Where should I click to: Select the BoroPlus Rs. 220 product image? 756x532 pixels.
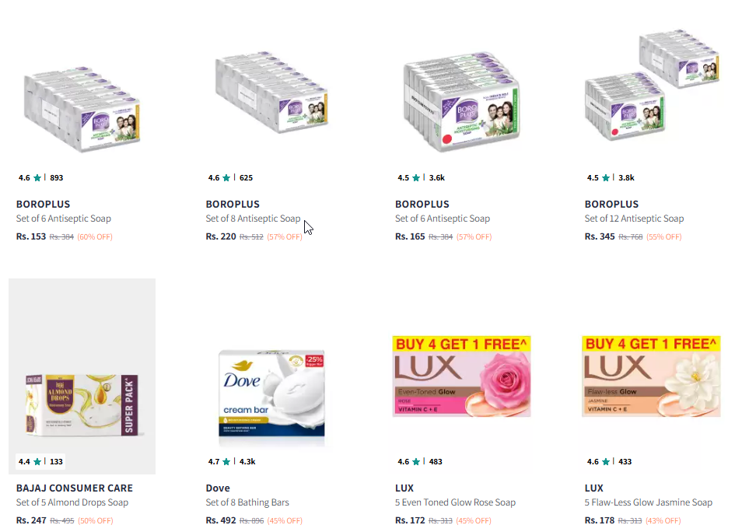[271, 92]
